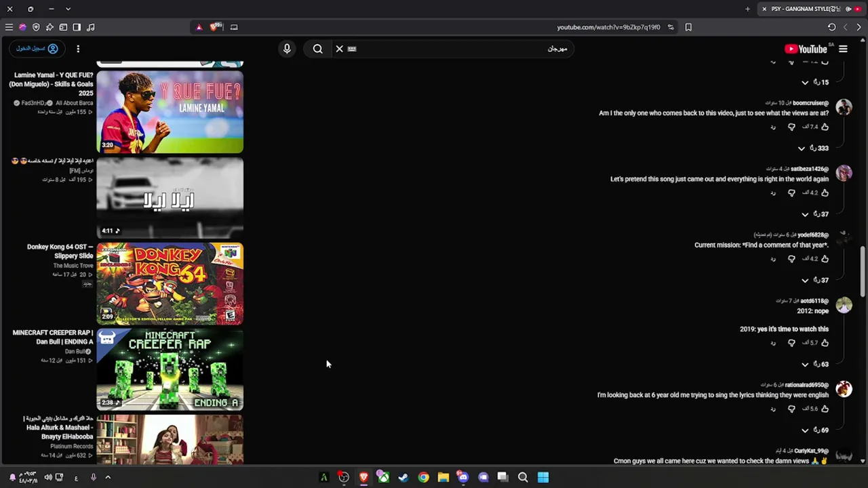Click the volume icon in system tray
The height and width of the screenshot is (488, 868).
(48, 477)
